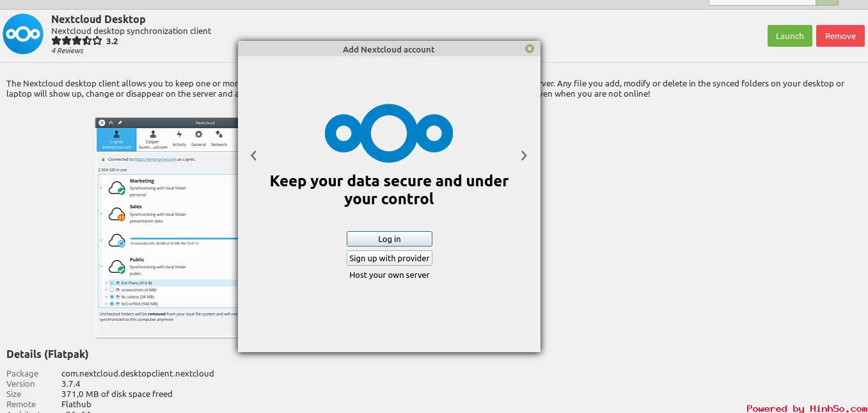Select the size text 371,0 MB of disk space freed

coord(117,394)
